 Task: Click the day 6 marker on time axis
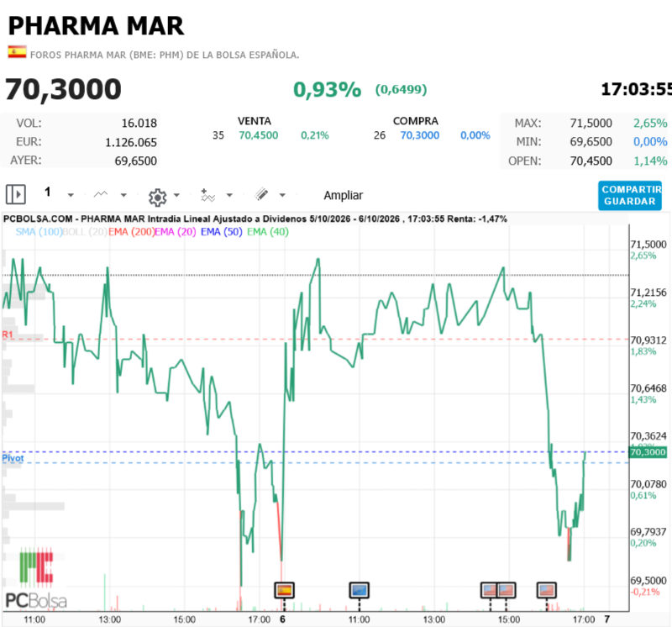coord(282,619)
